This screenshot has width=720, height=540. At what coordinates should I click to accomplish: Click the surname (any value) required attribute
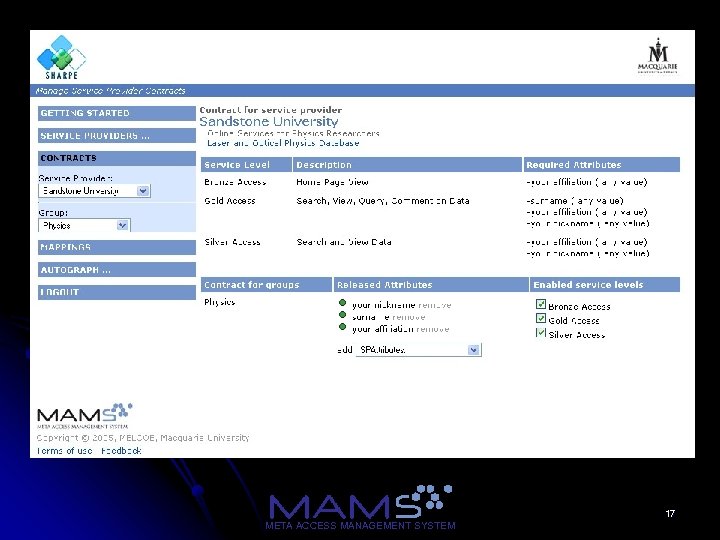[575, 201]
